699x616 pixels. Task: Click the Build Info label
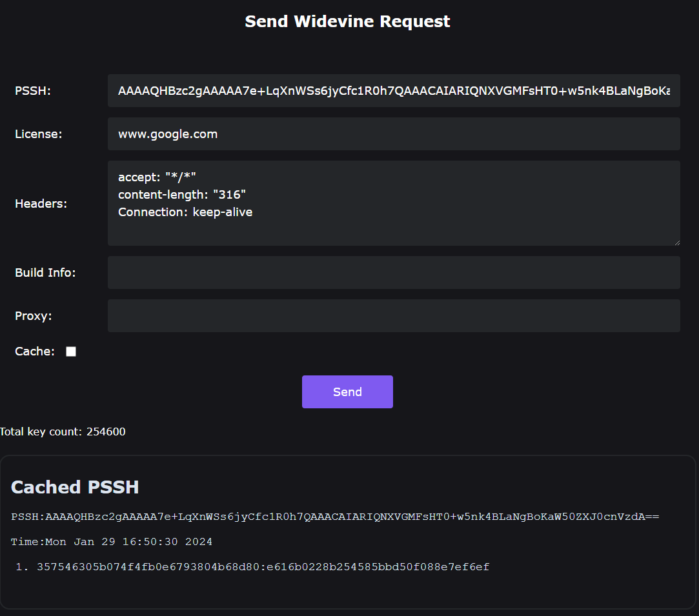[x=45, y=272]
